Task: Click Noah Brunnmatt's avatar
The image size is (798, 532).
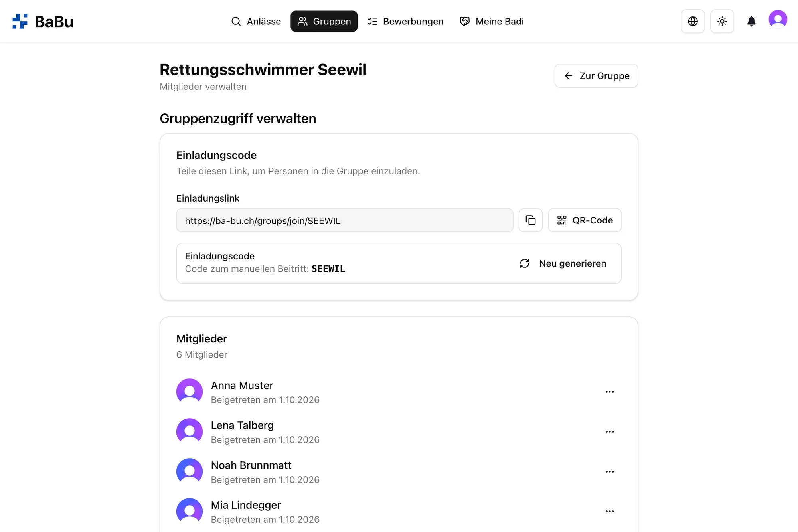Action: click(x=190, y=471)
